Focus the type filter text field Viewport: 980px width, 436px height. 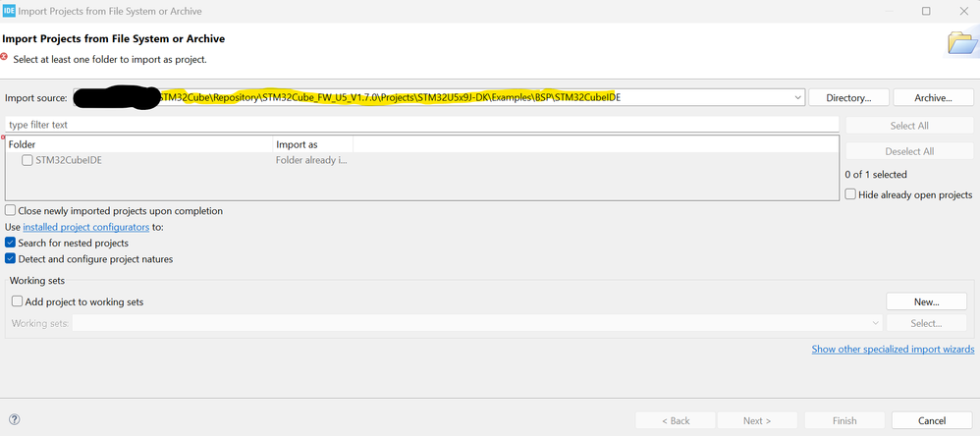coord(422,125)
